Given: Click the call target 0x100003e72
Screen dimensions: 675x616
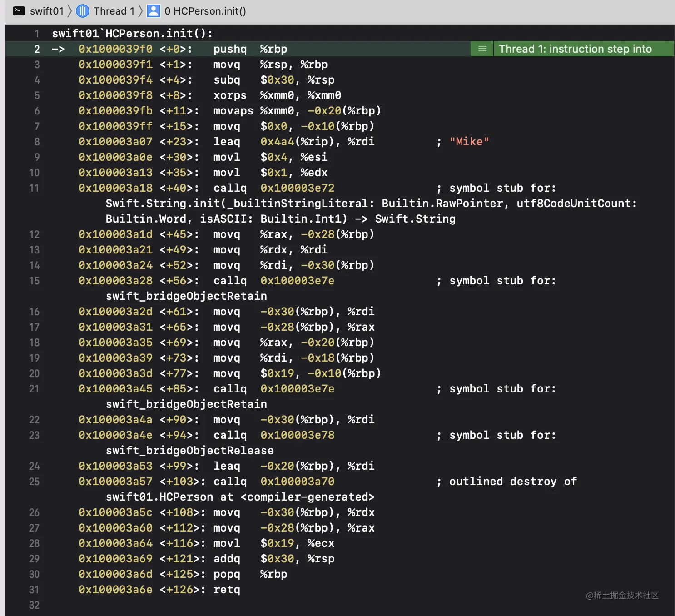Looking at the screenshot, I should point(298,188).
